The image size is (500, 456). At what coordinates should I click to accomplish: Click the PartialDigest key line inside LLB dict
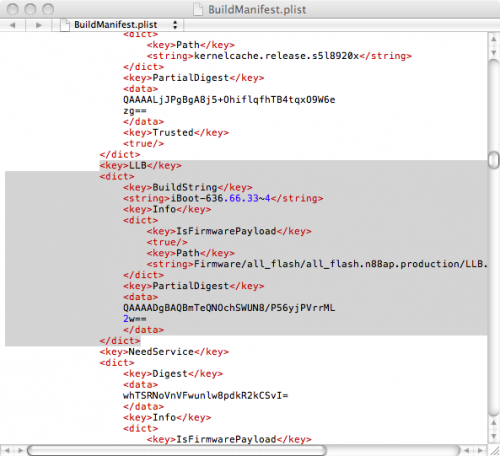(x=193, y=286)
